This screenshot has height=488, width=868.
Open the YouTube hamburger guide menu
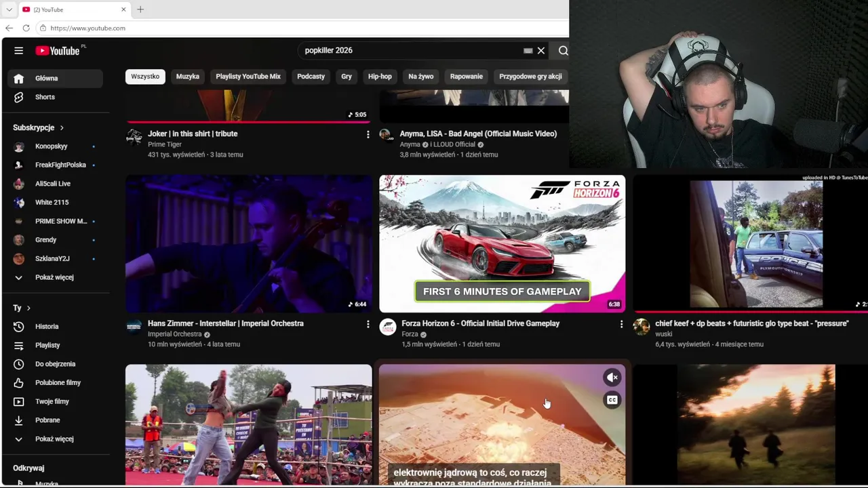click(18, 51)
